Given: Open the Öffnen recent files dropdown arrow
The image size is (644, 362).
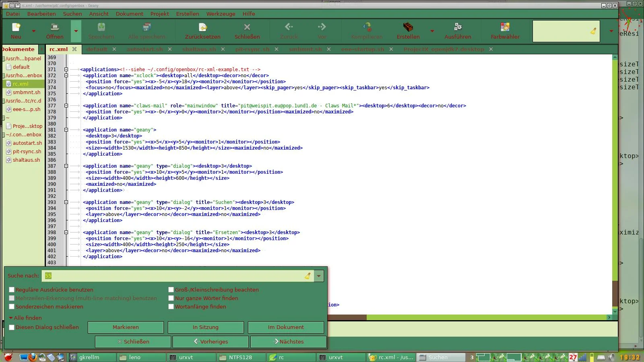Looking at the screenshot, I should 76,31.
